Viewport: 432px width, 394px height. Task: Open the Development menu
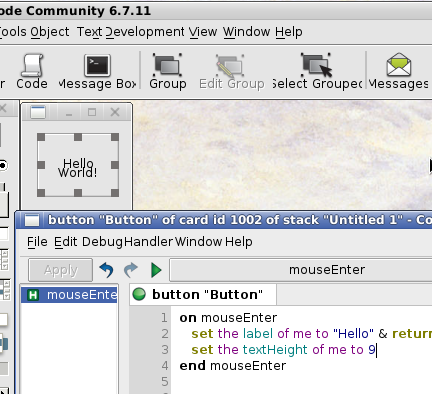(x=145, y=32)
